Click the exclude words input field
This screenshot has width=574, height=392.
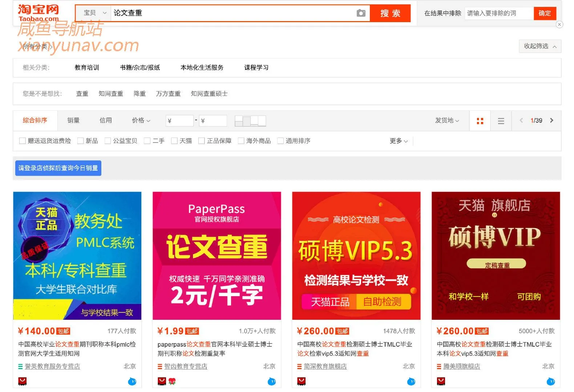(499, 13)
